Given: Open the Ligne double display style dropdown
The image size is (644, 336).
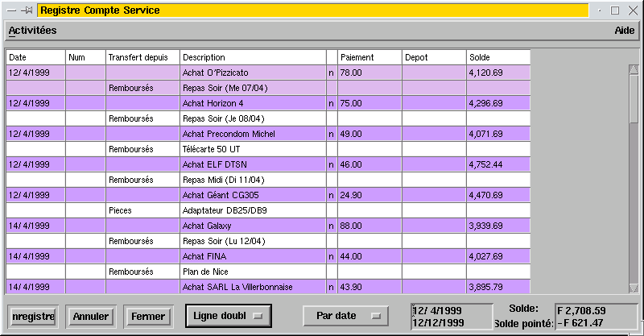Looking at the screenshot, I should point(228,316).
